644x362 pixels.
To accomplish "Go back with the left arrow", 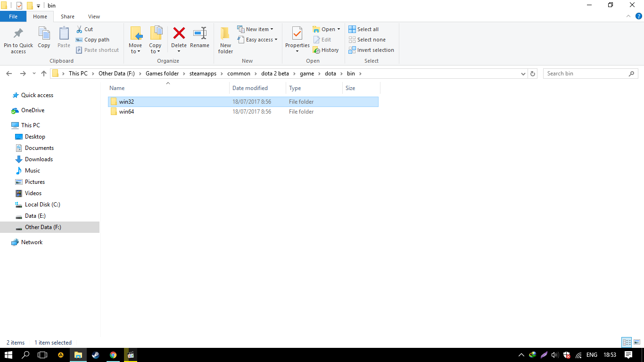I will click(x=9, y=74).
